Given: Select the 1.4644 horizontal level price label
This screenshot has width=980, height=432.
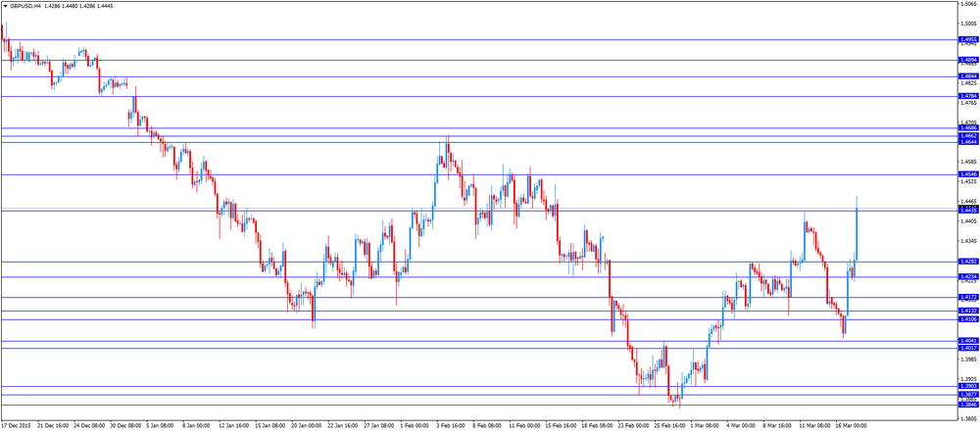Looking at the screenshot, I should pyautogui.click(x=968, y=142).
